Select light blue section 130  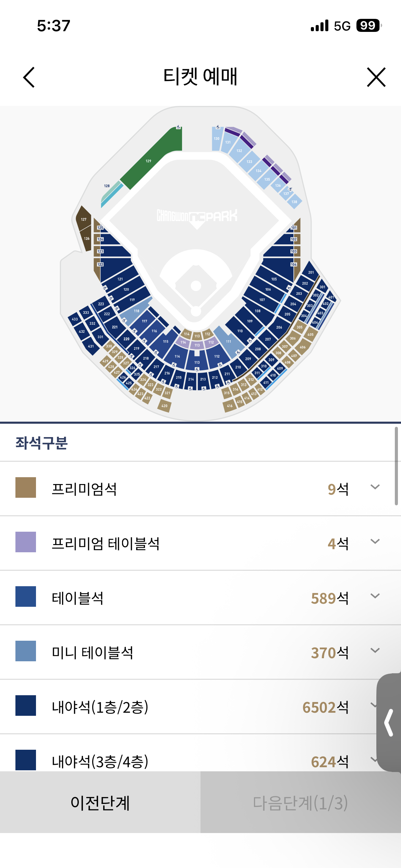217,138
